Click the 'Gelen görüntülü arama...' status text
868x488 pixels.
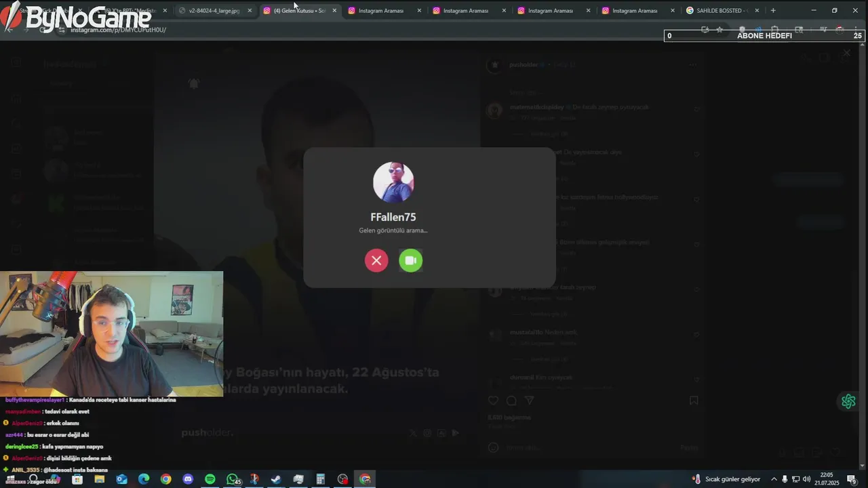point(393,230)
